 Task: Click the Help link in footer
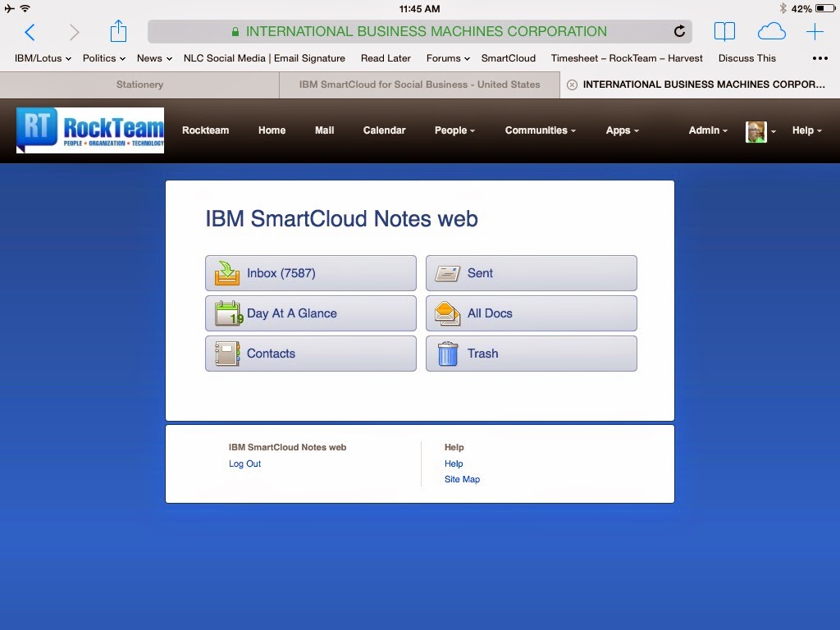[x=454, y=464]
